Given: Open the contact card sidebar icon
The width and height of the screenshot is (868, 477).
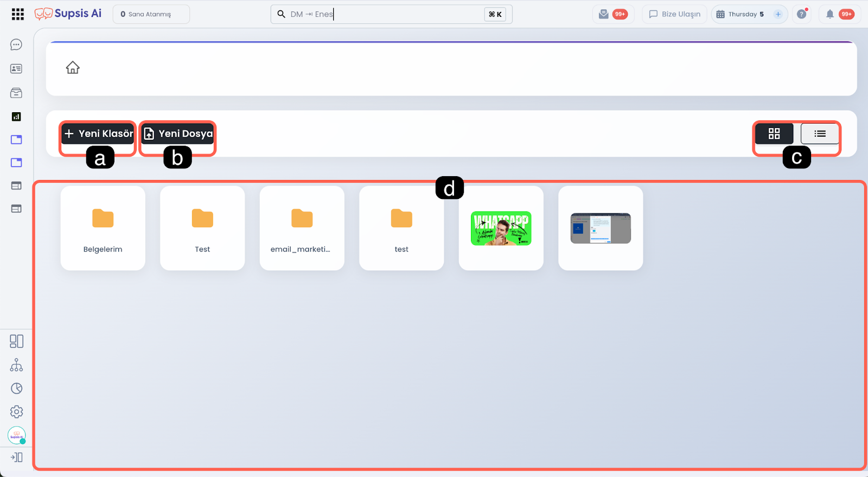Looking at the screenshot, I should [16, 69].
